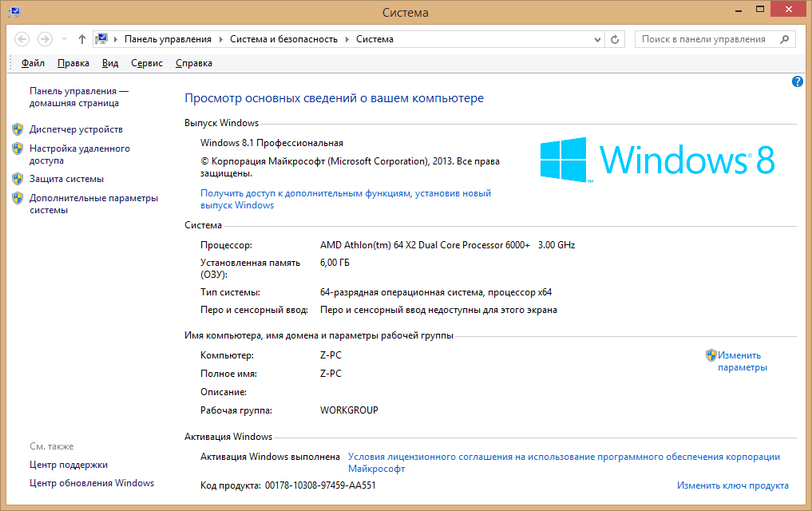The image size is (812, 511).
Task: Open Панель управления breadcrumb
Action: pyautogui.click(x=168, y=39)
